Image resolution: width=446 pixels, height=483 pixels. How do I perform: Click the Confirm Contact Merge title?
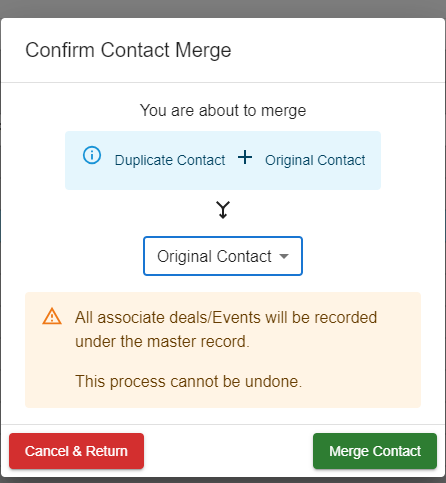point(128,50)
